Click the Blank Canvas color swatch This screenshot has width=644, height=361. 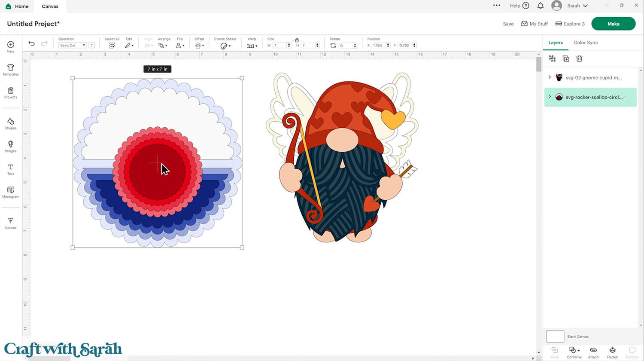point(555,336)
